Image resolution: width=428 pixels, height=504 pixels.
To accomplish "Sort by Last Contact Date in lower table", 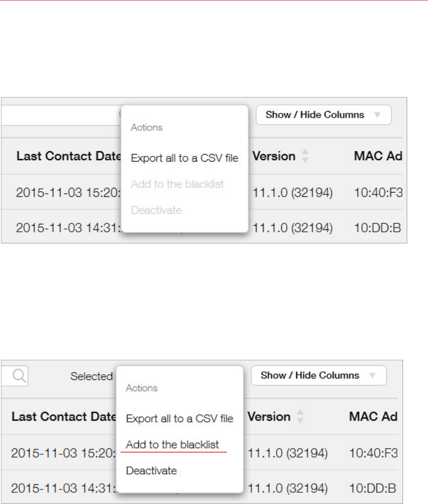I will tap(64, 417).
